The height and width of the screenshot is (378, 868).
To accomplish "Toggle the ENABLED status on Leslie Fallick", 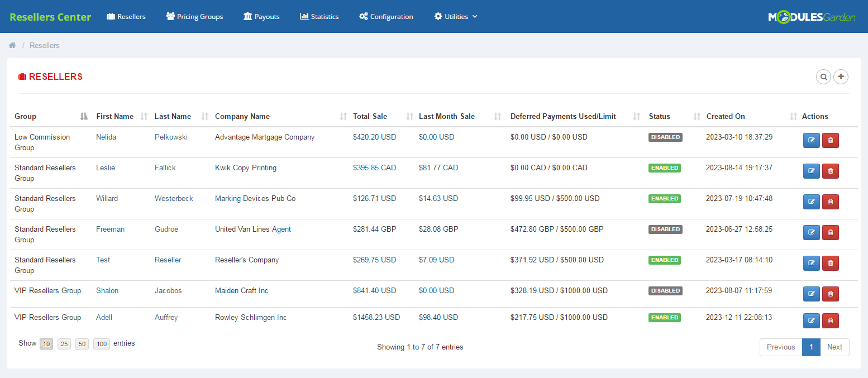I will [x=664, y=168].
